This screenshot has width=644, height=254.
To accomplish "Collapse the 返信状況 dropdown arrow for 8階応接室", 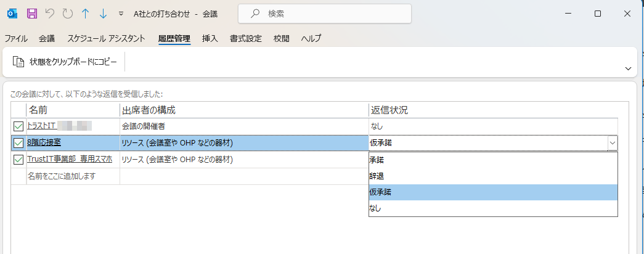I will [612, 143].
